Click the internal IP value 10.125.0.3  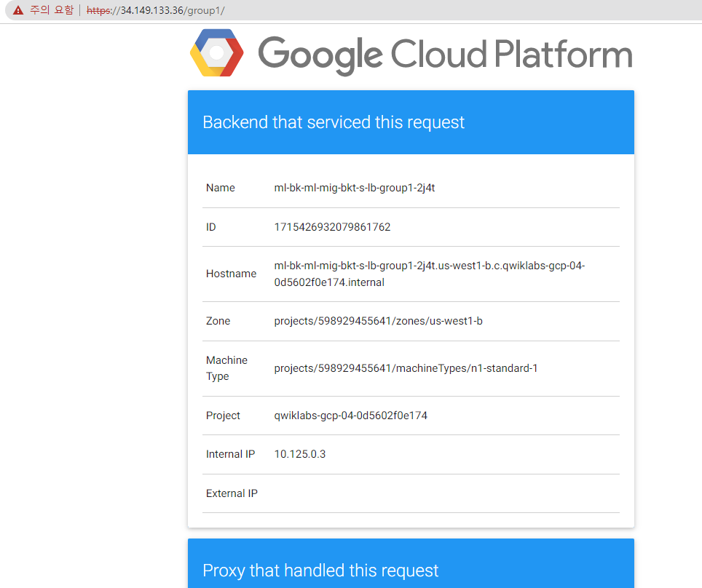299,454
